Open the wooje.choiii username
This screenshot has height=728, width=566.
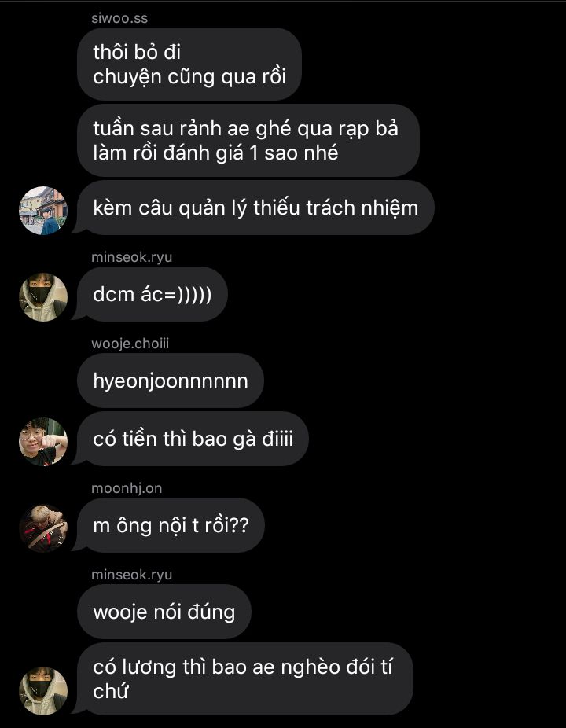click(130, 344)
